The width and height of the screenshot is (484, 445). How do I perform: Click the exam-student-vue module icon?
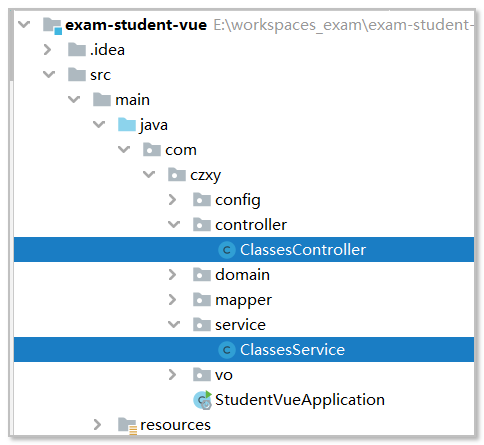pyautogui.click(x=52, y=26)
